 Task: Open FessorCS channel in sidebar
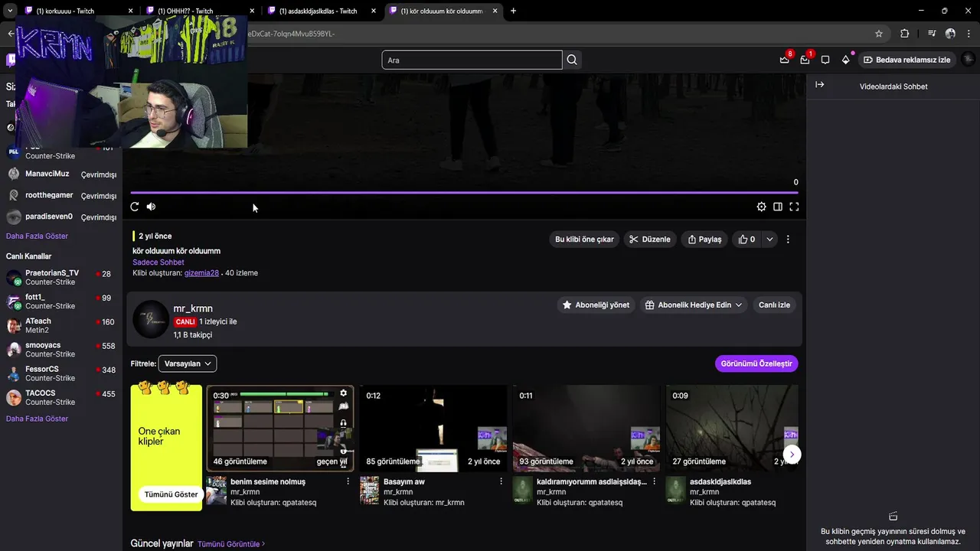pyautogui.click(x=61, y=373)
